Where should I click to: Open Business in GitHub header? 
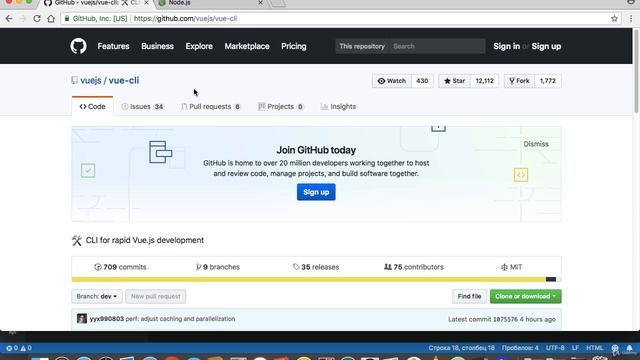pyautogui.click(x=158, y=46)
